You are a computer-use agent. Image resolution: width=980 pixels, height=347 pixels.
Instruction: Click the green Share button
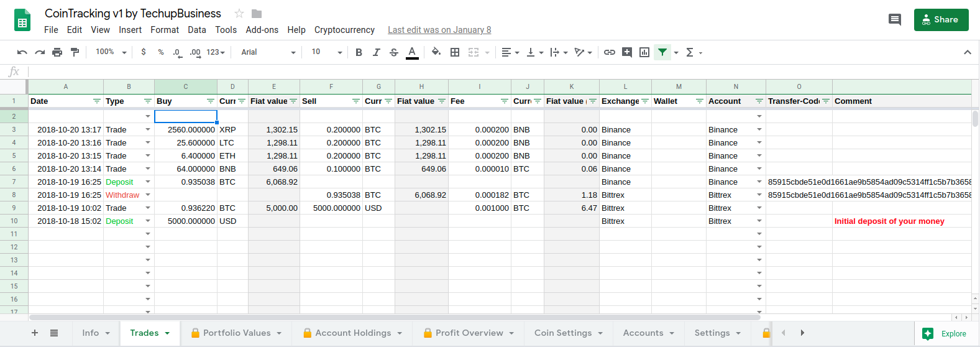[941, 19]
